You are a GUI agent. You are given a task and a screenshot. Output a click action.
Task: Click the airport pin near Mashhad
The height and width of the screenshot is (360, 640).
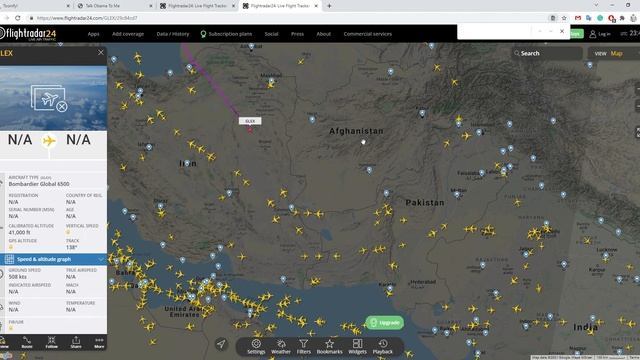(x=271, y=82)
